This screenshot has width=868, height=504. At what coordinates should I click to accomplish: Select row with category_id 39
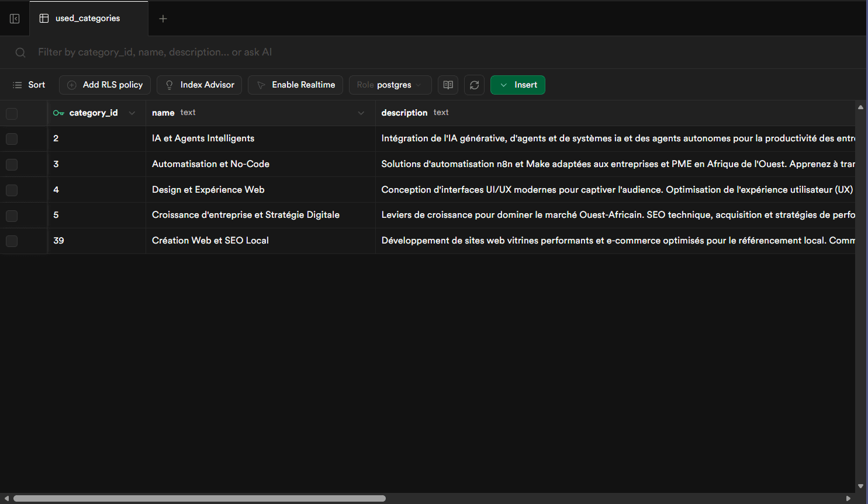pos(12,241)
